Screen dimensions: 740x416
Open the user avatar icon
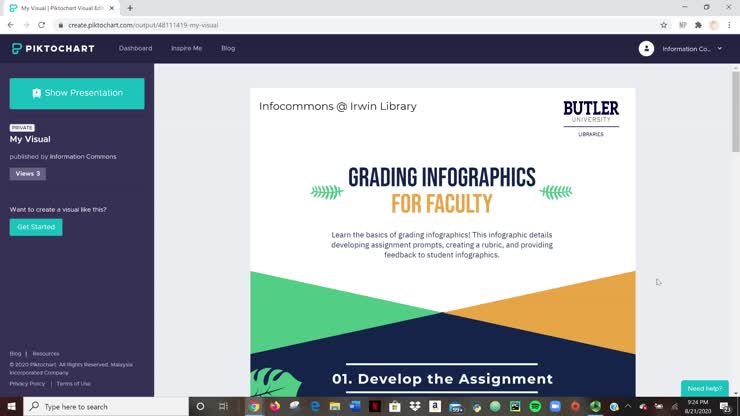[x=646, y=49]
